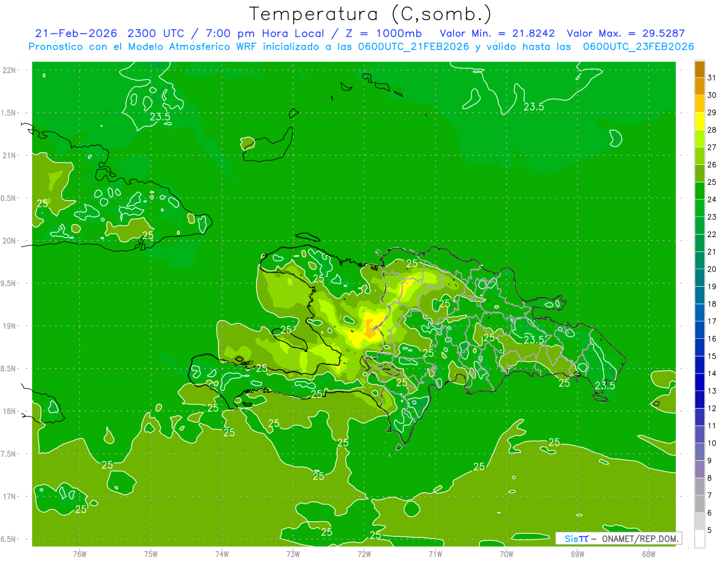728x562 pixels.
Task: Click the blue legend swatch between 15 and 16
Action: (699, 347)
